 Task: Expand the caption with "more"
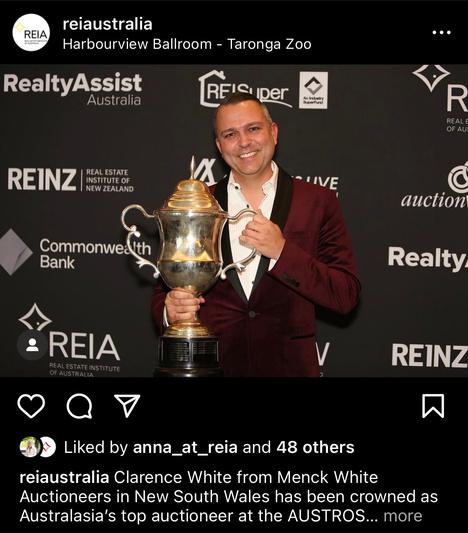tap(403, 516)
